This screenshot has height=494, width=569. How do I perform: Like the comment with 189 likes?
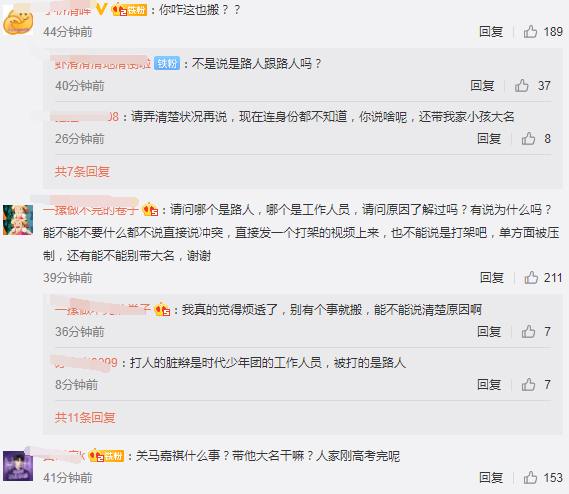530,32
